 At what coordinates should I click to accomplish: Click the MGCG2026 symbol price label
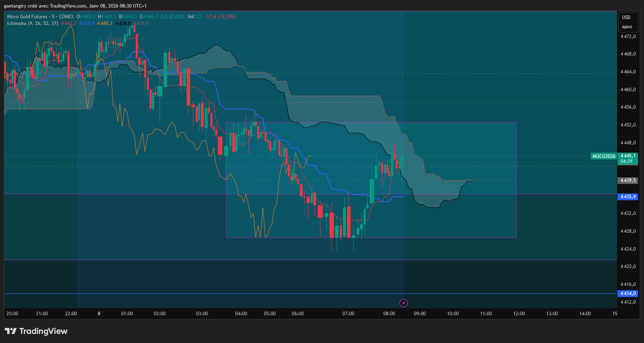click(604, 156)
